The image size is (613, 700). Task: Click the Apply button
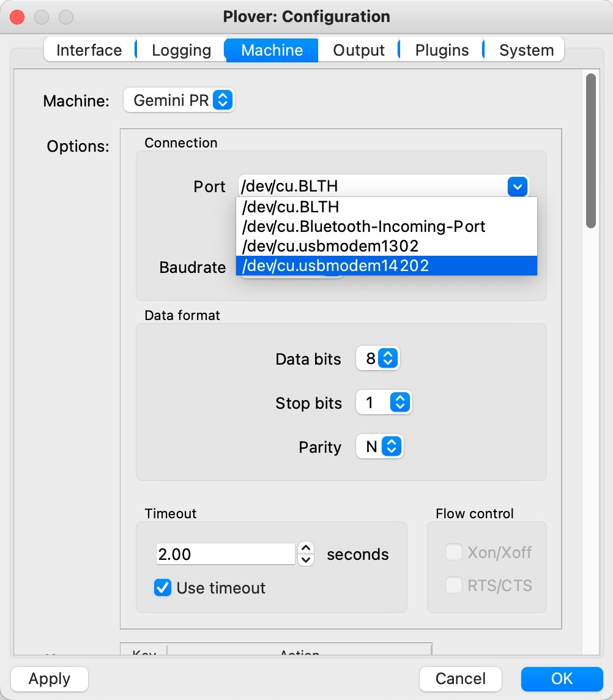pos(49,679)
